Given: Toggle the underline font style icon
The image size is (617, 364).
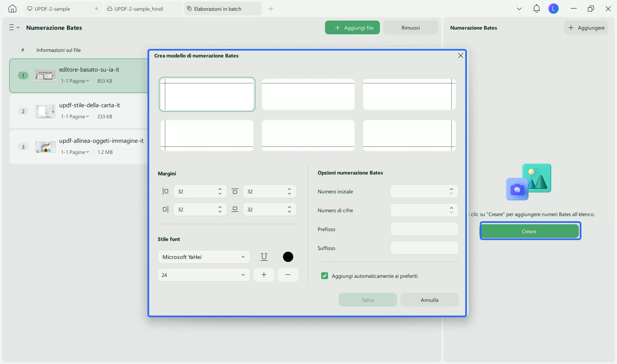Looking at the screenshot, I should tap(264, 257).
